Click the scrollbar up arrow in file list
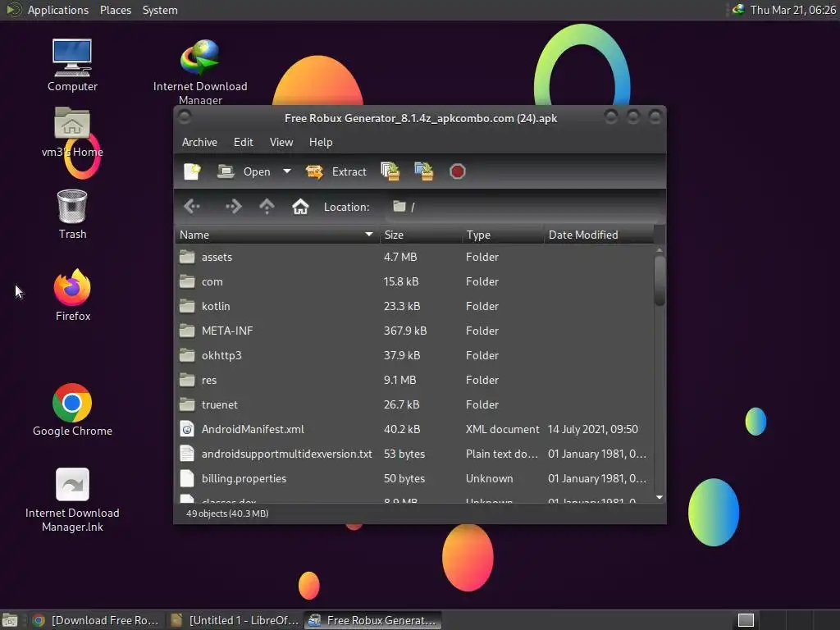Image resolution: width=840 pixels, height=630 pixels. tap(660, 250)
